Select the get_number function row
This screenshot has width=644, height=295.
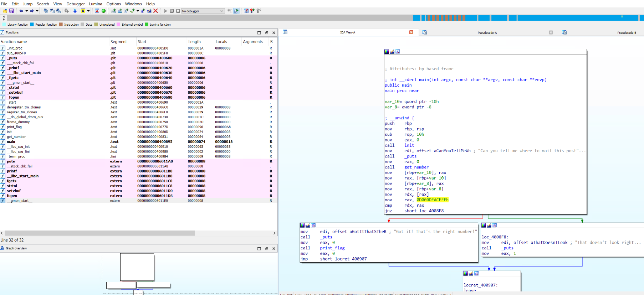[138, 137]
